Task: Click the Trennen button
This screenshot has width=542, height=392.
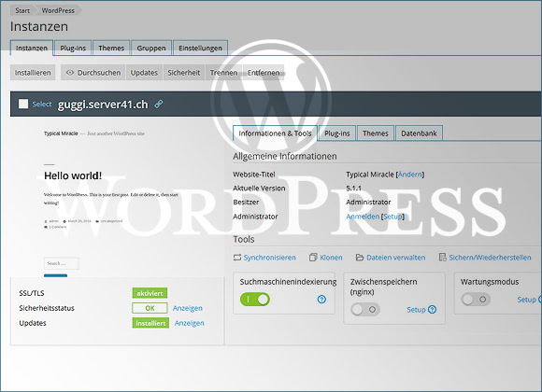Action: coord(223,73)
